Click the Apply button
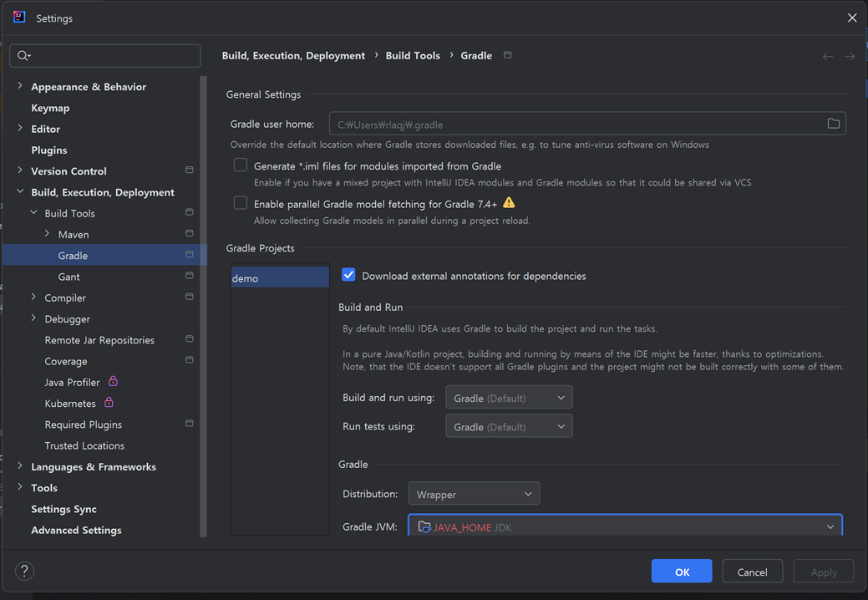This screenshot has height=600, width=868. coord(823,572)
